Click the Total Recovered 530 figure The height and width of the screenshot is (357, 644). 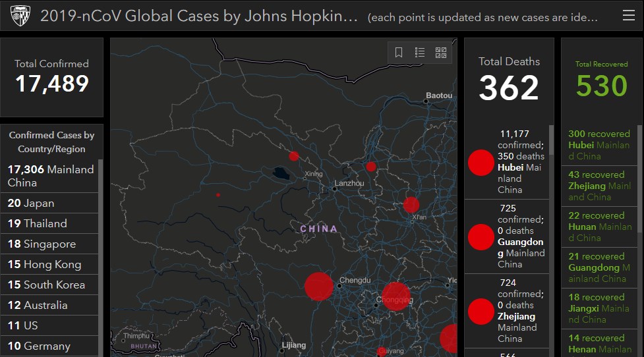[x=602, y=86]
